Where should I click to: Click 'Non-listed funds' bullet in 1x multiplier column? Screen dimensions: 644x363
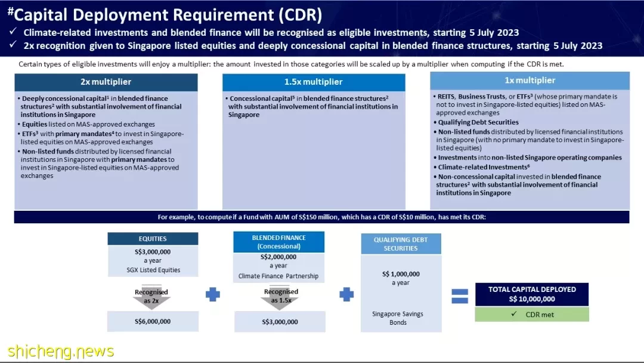pyautogui.click(x=529, y=140)
